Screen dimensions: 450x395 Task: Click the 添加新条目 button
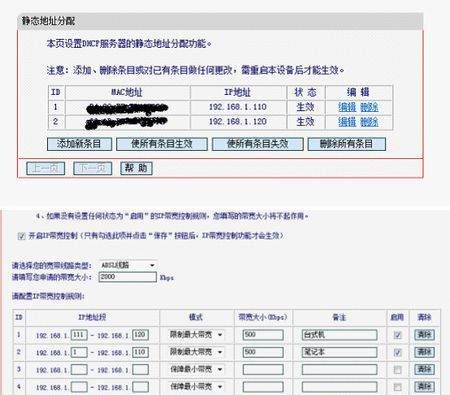pyautogui.click(x=79, y=144)
